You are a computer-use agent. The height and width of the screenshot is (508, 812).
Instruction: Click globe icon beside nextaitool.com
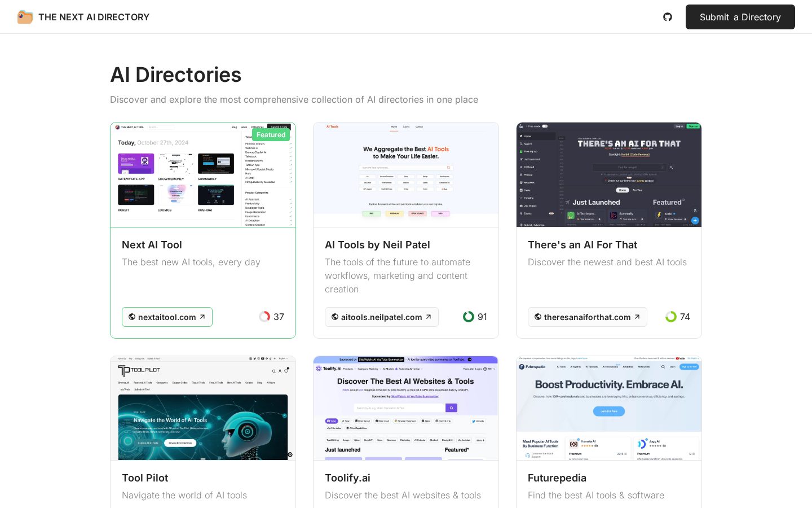pyautogui.click(x=132, y=317)
